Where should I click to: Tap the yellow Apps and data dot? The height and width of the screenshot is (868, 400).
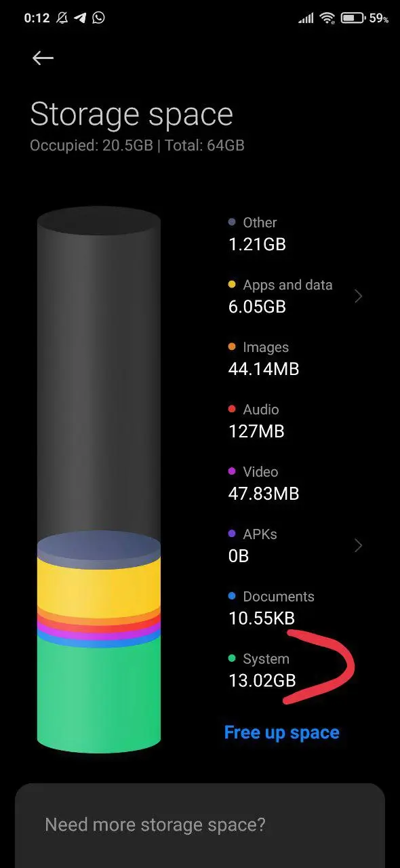click(233, 285)
